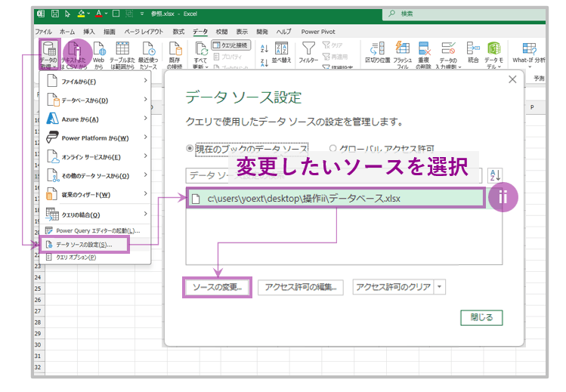Screen dimensions: 566x392
Task: Select グローバル アクセス許可 radio button
Action: 332,148
